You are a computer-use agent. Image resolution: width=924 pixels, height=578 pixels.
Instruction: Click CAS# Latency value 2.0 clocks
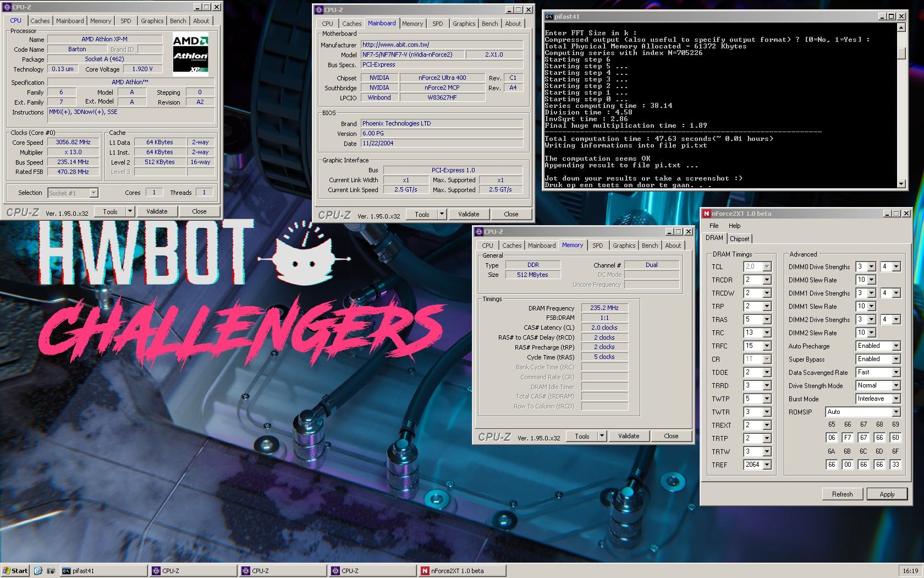(x=604, y=328)
